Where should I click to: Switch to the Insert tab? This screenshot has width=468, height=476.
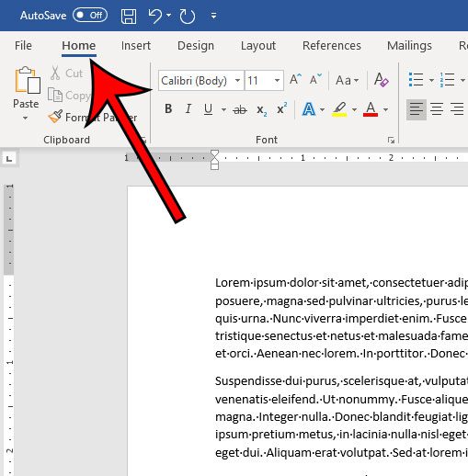[136, 46]
